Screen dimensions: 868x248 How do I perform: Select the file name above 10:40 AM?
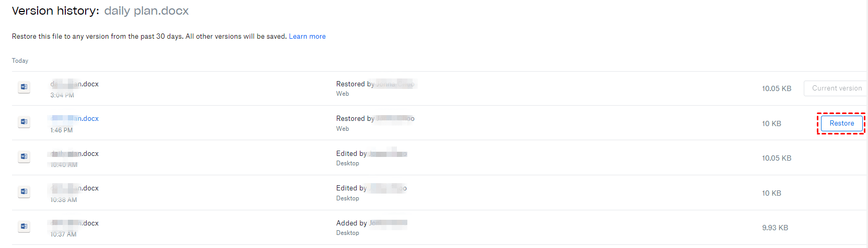(x=75, y=154)
